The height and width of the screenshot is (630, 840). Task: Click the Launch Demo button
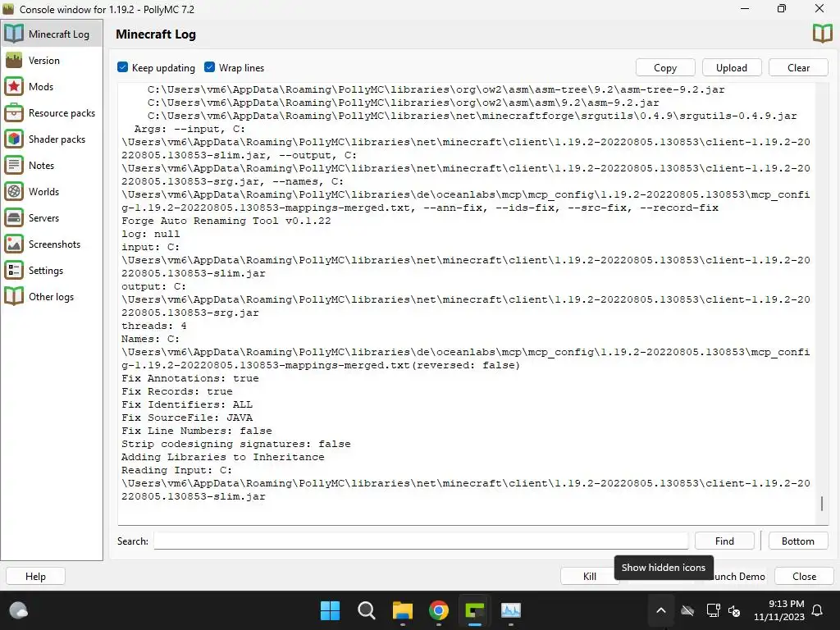738,576
